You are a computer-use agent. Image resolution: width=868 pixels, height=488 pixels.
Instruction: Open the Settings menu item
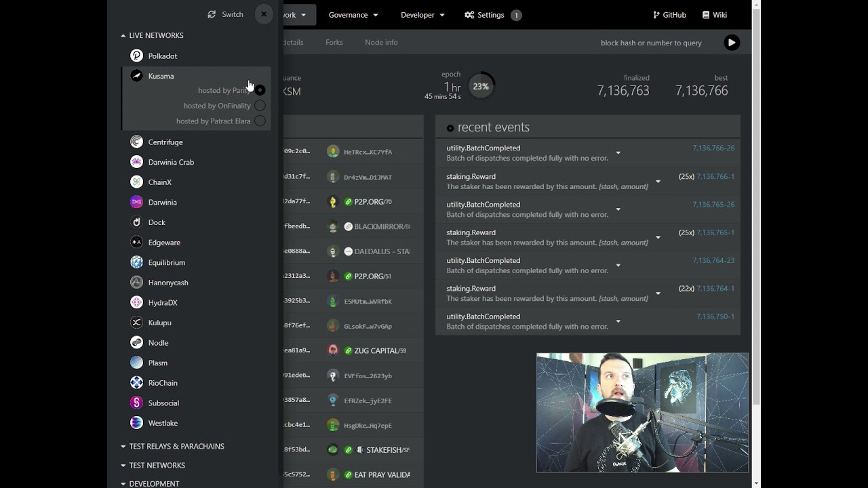(493, 15)
